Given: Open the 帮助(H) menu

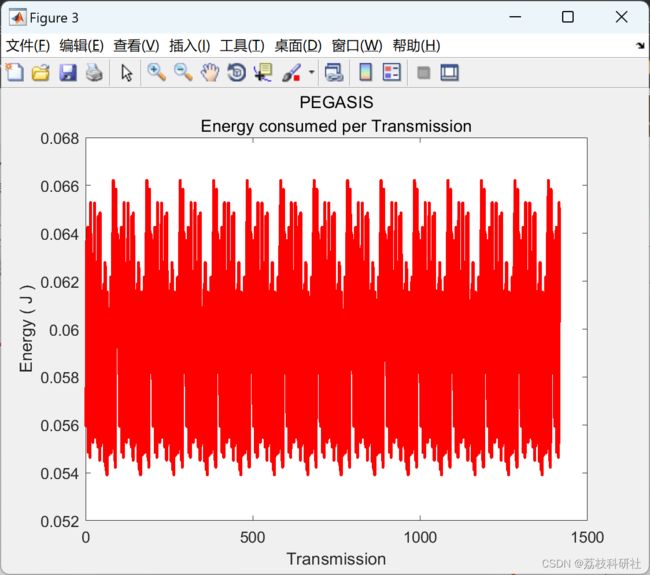Looking at the screenshot, I should click(x=416, y=46).
